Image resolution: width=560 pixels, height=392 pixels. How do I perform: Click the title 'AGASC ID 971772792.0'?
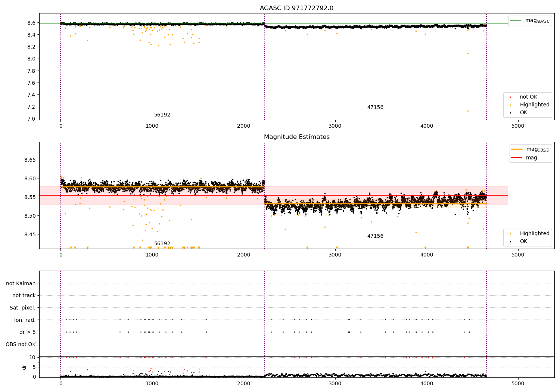[296, 8]
